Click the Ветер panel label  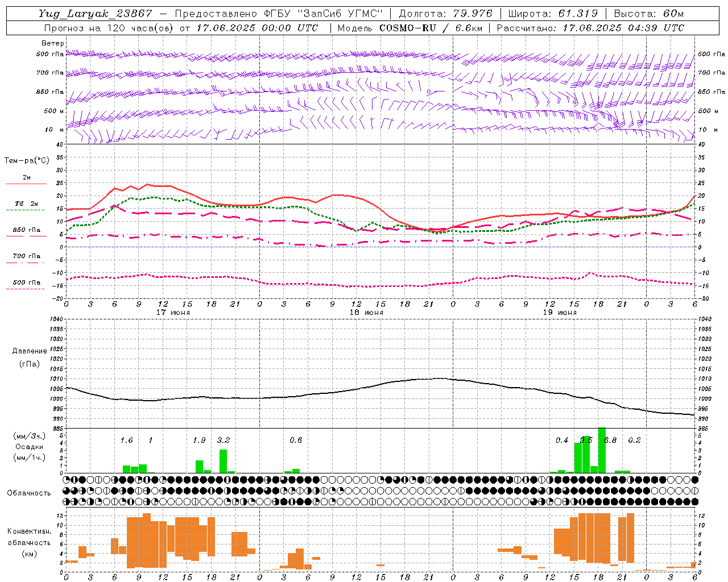52,43
